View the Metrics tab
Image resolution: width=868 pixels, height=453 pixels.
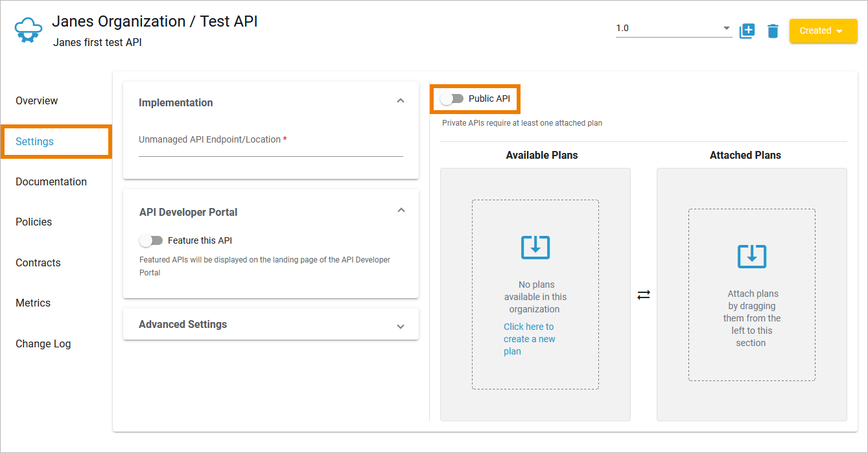(33, 303)
